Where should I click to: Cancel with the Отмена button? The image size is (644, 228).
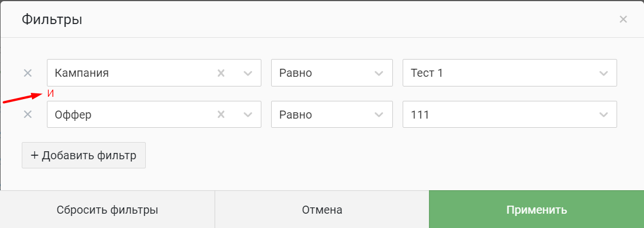(x=322, y=210)
